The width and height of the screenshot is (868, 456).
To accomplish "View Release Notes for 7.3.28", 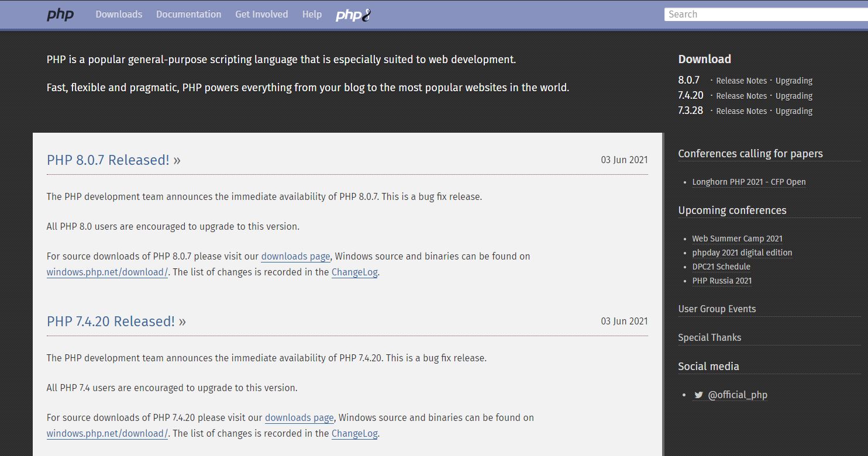I will (741, 111).
